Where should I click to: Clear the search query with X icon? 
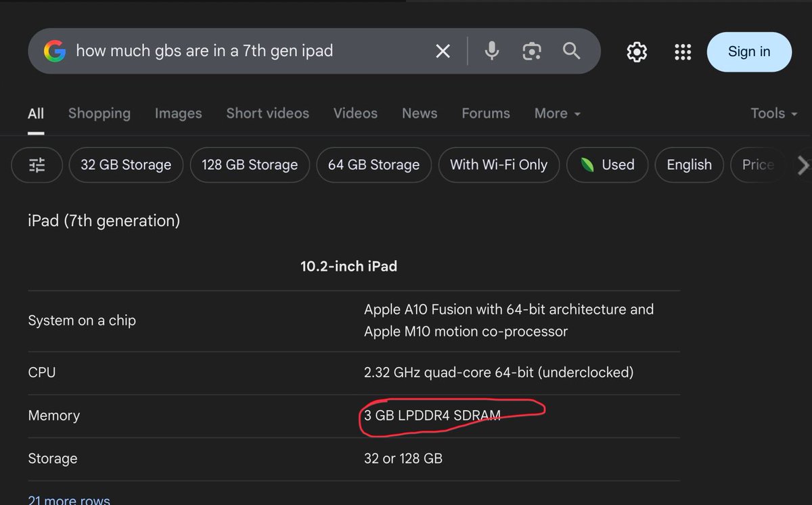pos(443,51)
